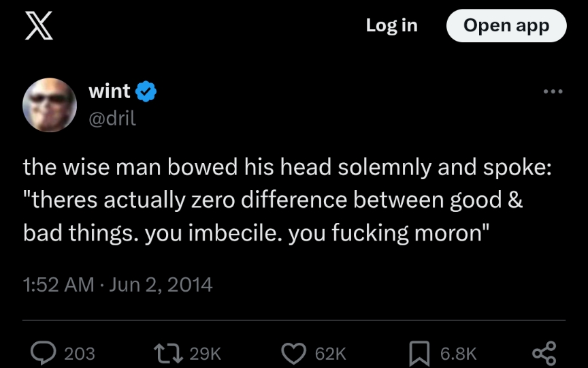Screen dimensions: 588x368
Task: Open dril's profile picture avatar
Action: (x=50, y=104)
